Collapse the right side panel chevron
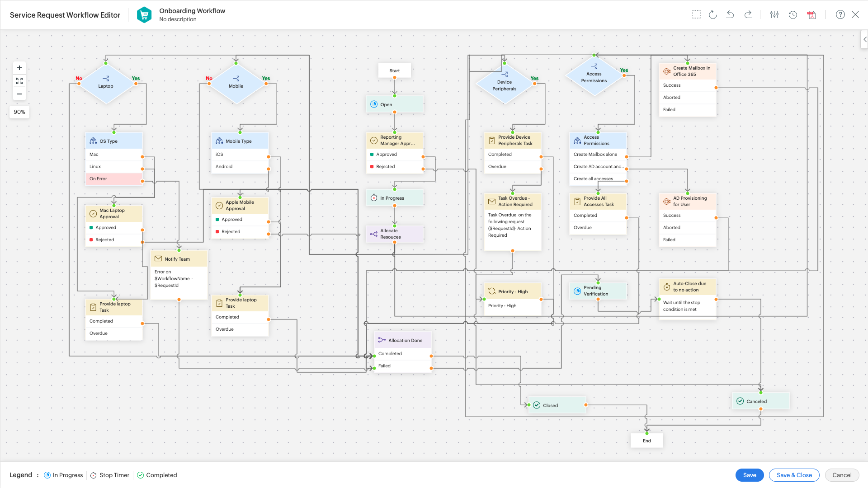This screenshot has height=488, width=868. (864, 39)
